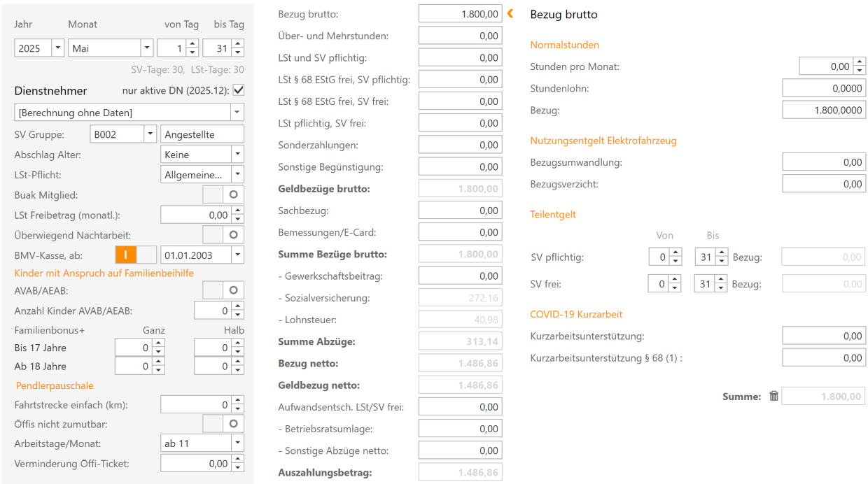
Task: Open the Jahr dropdown showing 2025
Action: [57, 48]
